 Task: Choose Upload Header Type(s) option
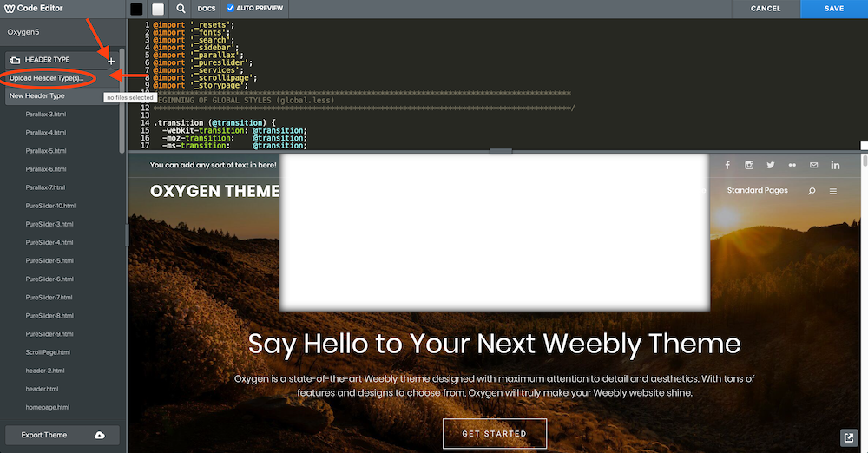tap(47, 78)
